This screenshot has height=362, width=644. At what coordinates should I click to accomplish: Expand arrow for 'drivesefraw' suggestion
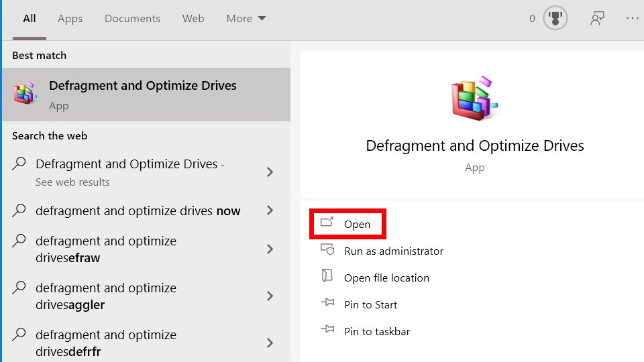pyautogui.click(x=270, y=249)
